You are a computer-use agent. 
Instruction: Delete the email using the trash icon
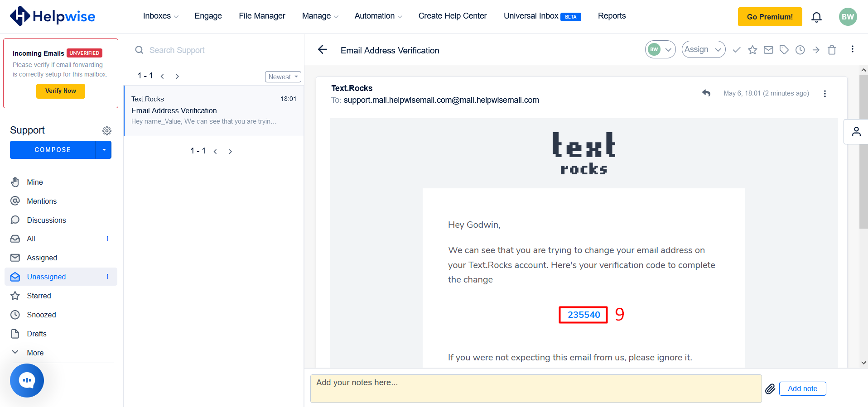coord(832,50)
